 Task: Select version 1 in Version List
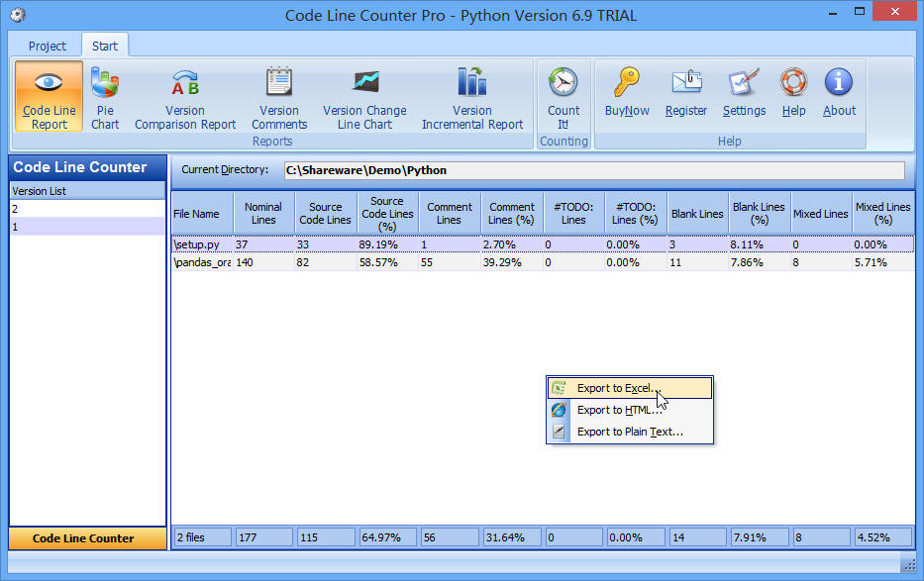point(88,227)
